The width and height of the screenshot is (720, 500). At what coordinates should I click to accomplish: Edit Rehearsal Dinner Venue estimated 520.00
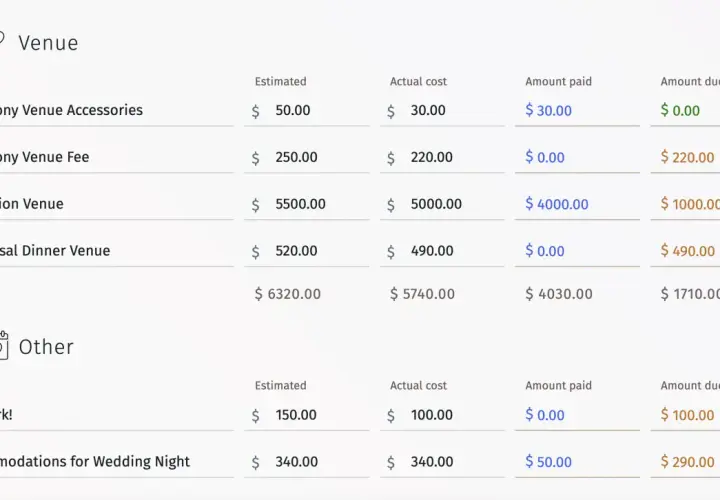307,251
